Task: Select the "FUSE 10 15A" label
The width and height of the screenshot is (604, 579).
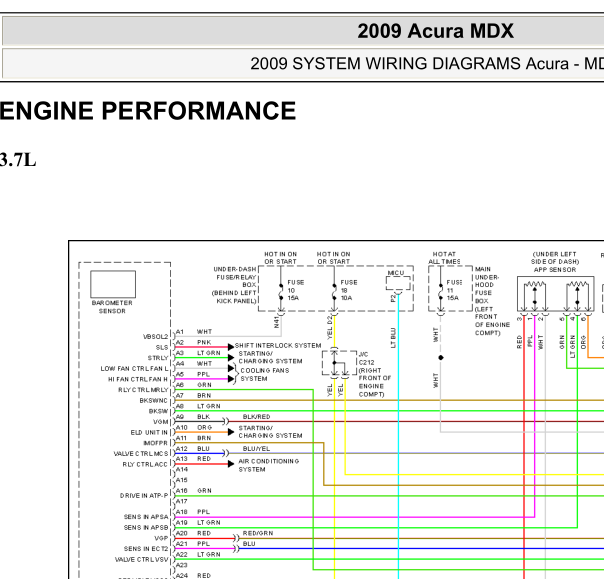Action: coord(295,290)
